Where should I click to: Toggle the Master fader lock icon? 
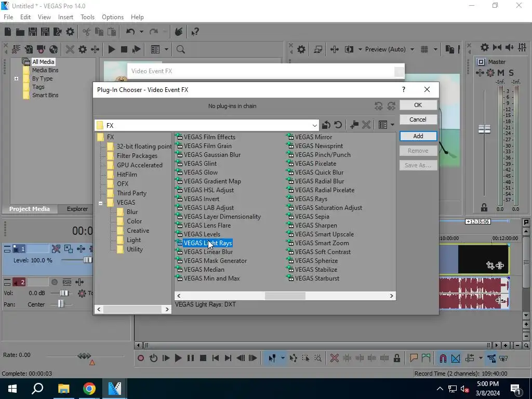tap(484, 207)
